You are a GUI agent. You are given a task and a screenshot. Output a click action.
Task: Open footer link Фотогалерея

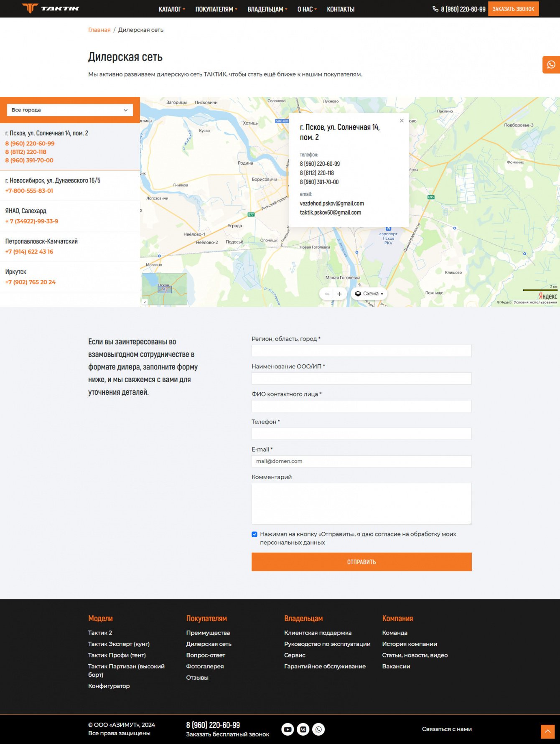[205, 667]
